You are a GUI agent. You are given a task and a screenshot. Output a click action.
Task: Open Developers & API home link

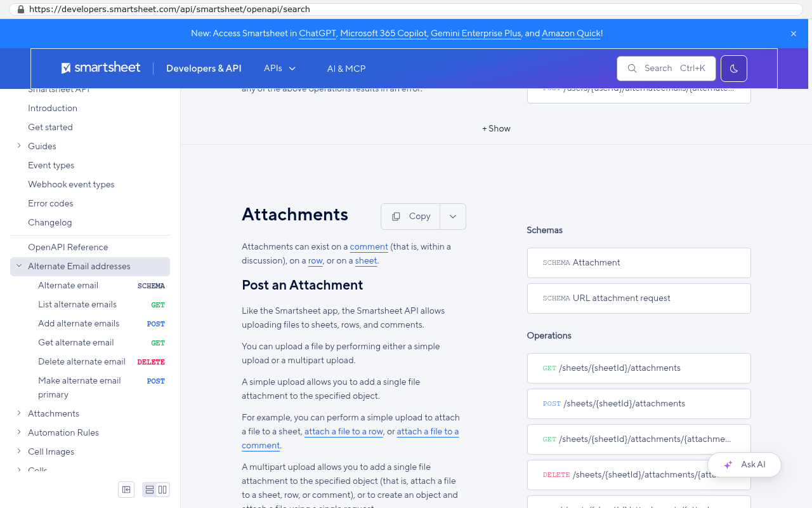pos(204,69)
